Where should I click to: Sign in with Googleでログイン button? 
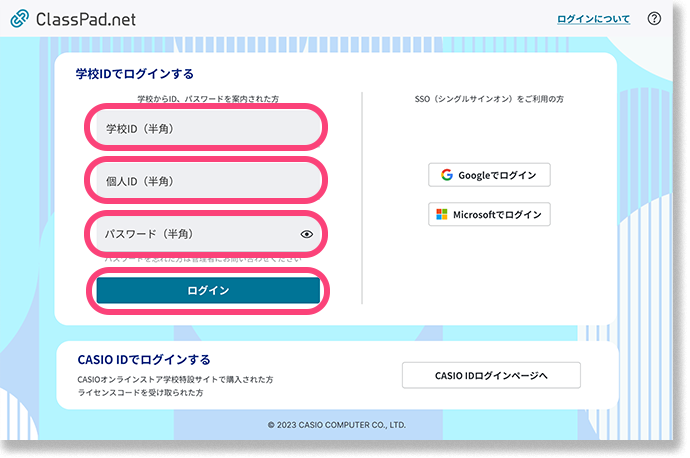tap(489, 175)
